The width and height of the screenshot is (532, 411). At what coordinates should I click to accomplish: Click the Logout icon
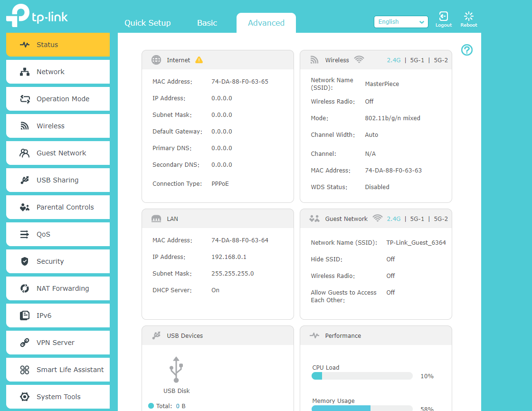[444, 16]
